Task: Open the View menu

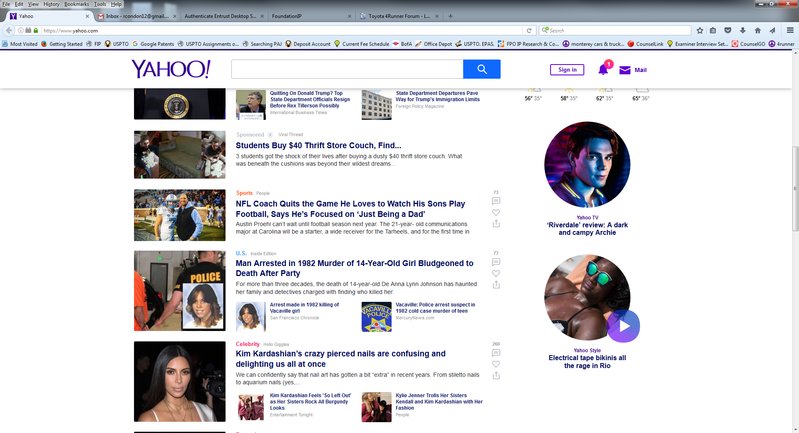Action: 33,4
